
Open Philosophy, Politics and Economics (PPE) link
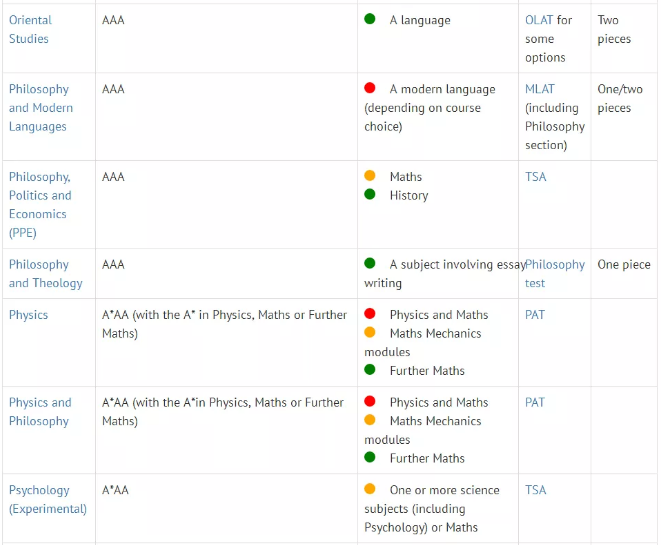40,204
